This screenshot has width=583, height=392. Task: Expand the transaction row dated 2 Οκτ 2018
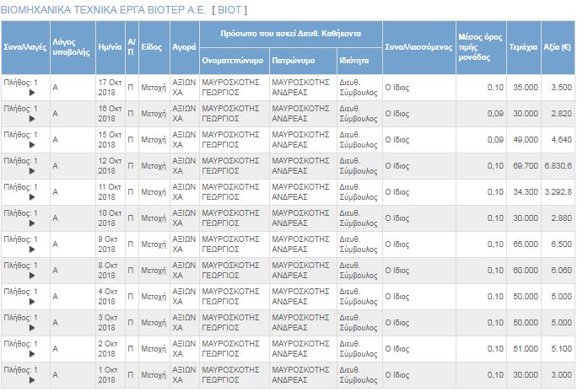pos(32,354)
